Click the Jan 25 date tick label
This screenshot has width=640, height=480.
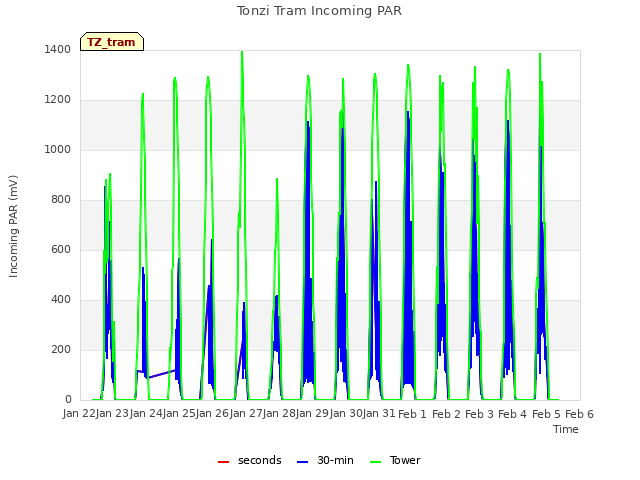pyautogui.click(x=179, y=414)
